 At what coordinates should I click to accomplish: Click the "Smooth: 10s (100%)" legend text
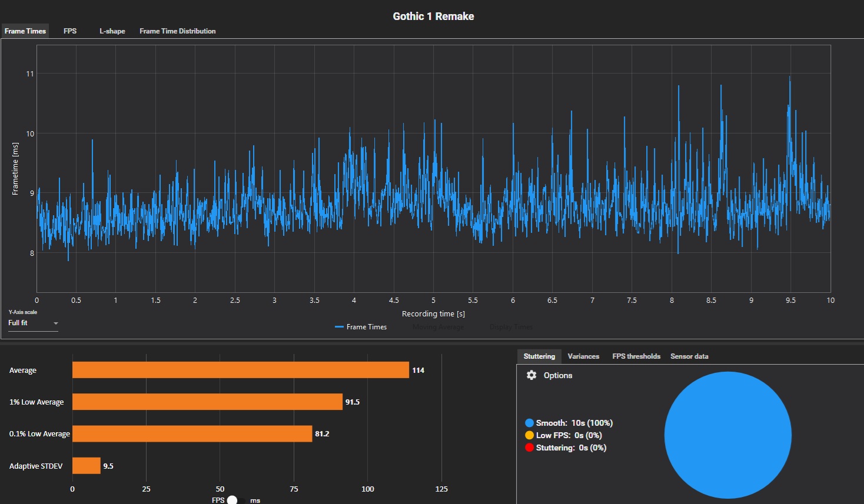pyautogui.click(x=574, y=423)
